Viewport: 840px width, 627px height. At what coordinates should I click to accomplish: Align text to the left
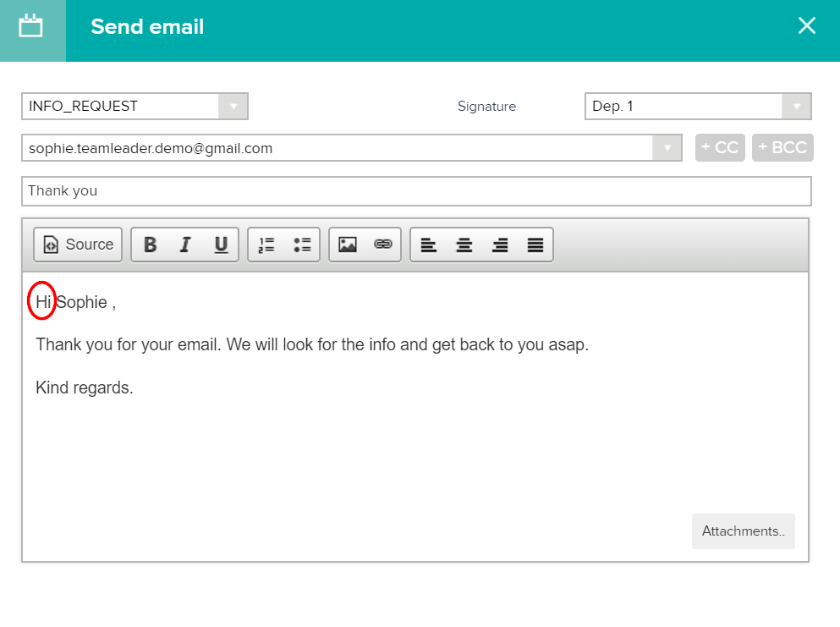coord(429,245)
